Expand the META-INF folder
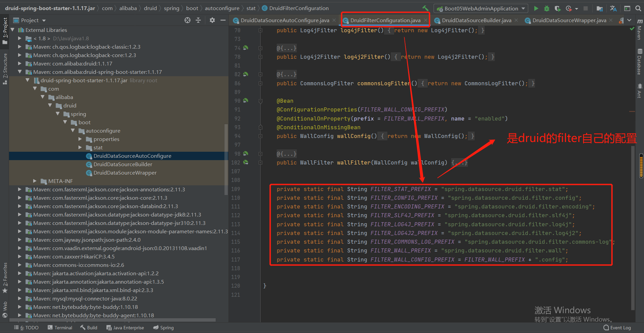The height and width of the screenshot is (333, 644). [x=35, y=181]
